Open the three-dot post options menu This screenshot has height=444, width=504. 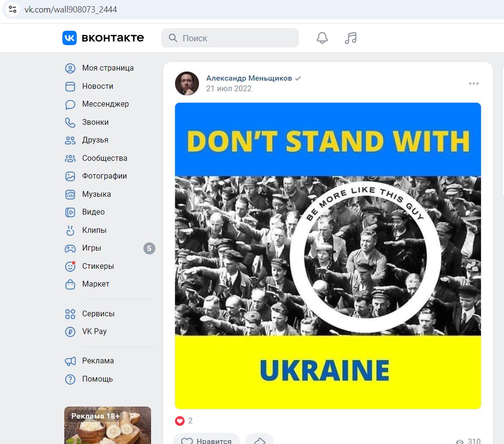(473, 84)
